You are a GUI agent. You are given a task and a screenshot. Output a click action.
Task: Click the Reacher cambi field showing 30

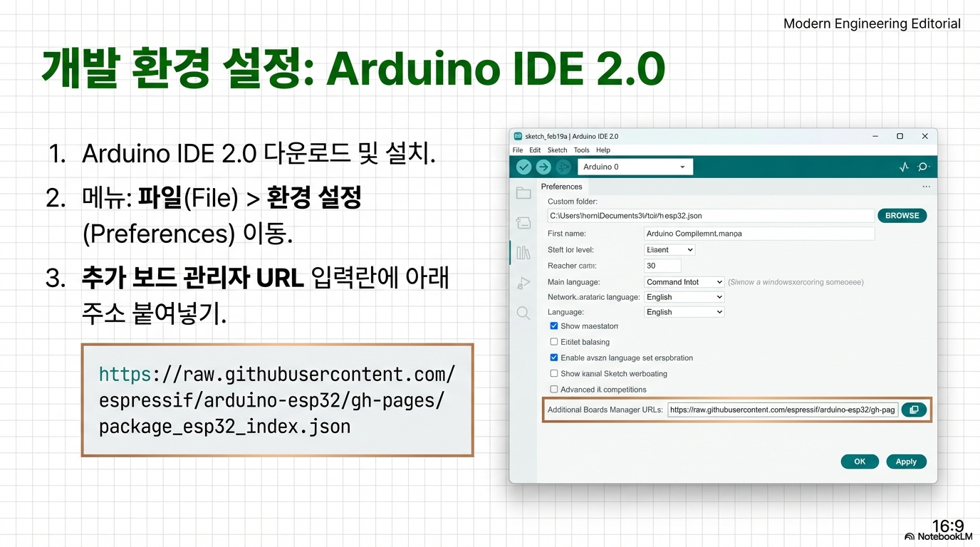662,266
